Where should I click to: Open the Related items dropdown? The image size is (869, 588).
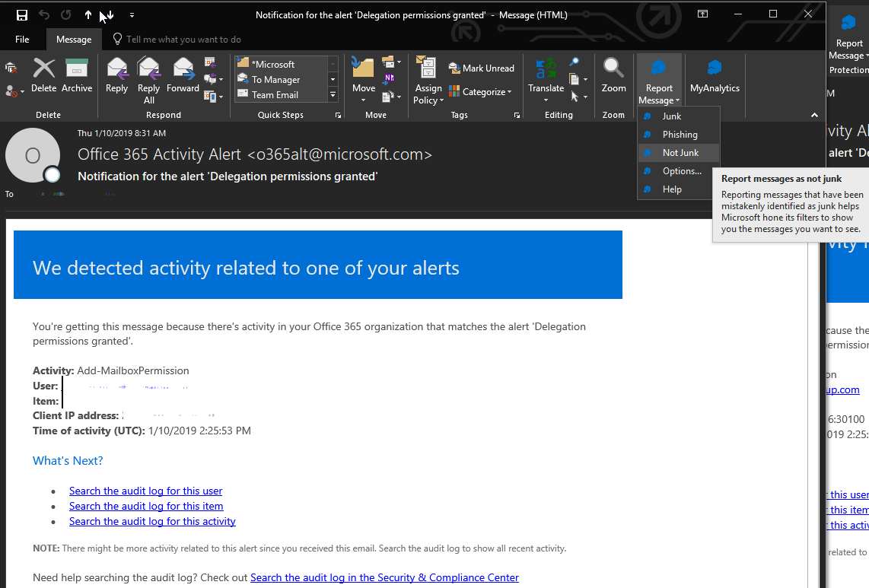(578, 79)
